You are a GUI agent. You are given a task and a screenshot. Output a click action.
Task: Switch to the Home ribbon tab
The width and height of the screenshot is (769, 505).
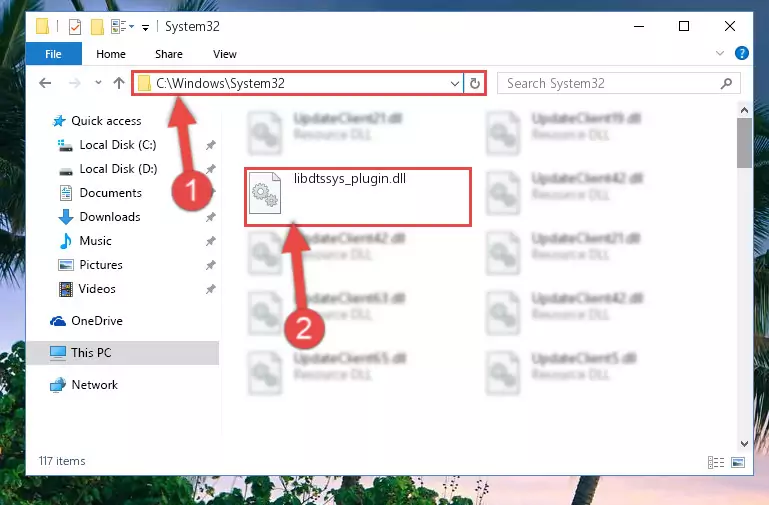click(x=111, y=54)
